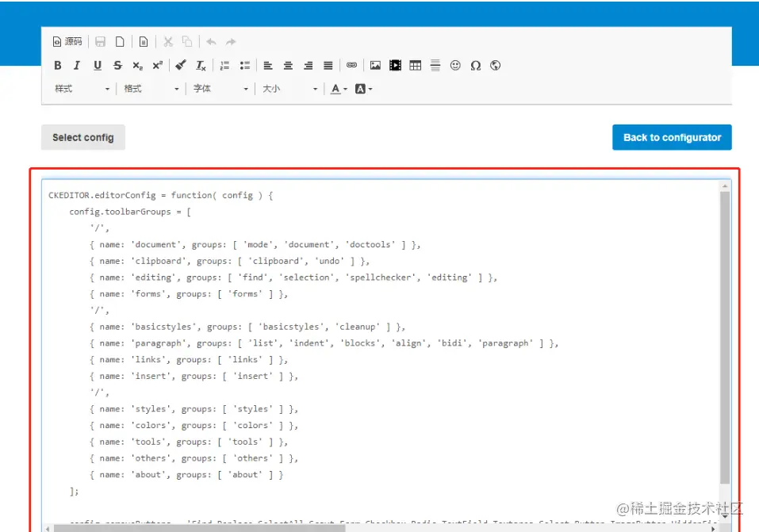Click the Undo arrow
Image resolution: width=759 pixels, height=532 pixels.
211,42
